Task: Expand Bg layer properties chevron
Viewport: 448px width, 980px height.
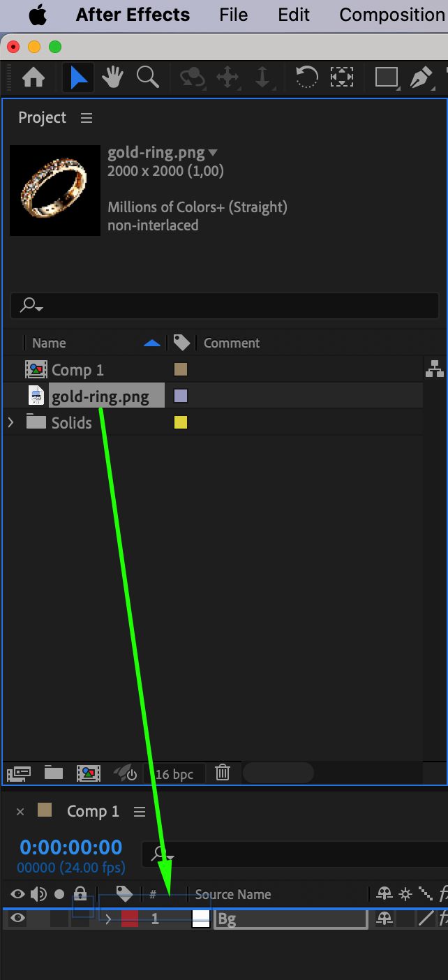Action: (x=108, y=919)
